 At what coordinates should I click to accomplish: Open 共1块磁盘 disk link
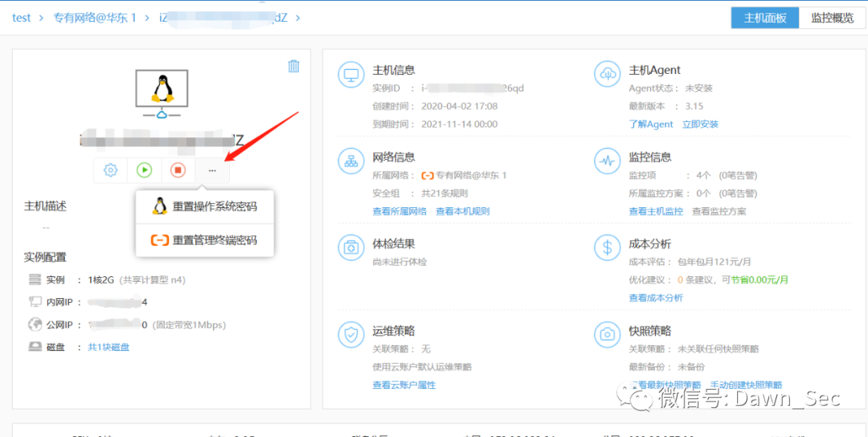click(109, 347)
